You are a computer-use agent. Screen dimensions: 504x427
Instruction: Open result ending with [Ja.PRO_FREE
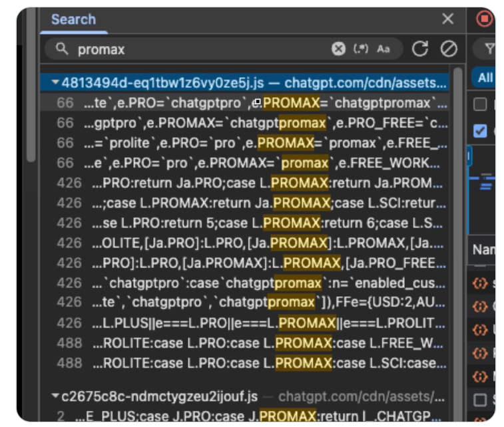pos(244,263)
